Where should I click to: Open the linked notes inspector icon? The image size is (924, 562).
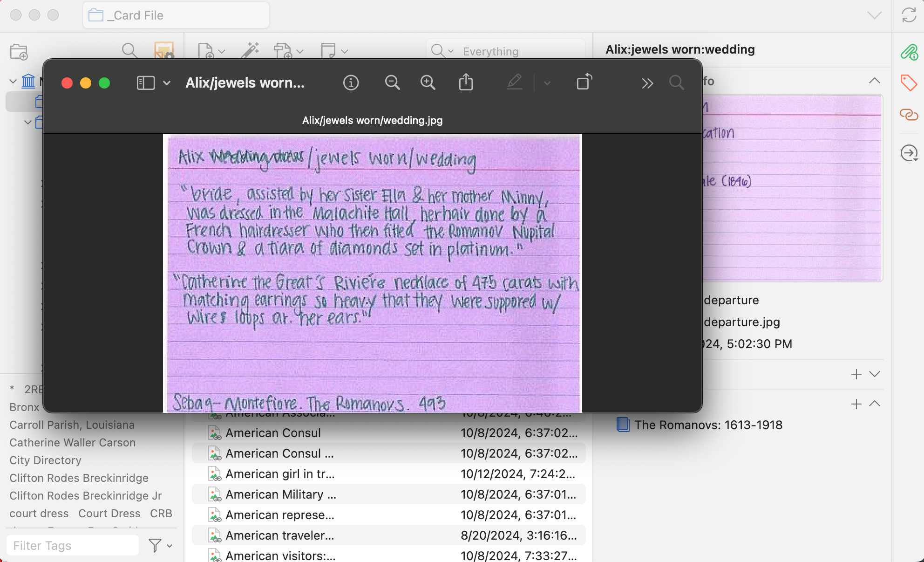909,115
